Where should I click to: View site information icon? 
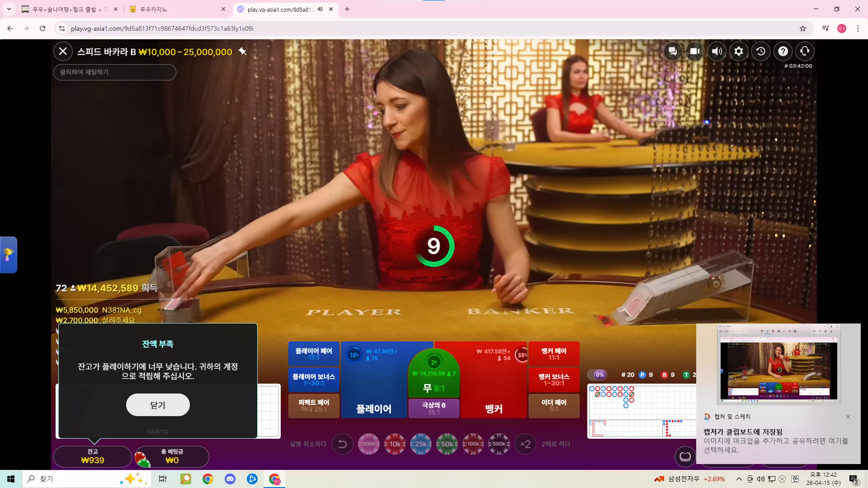tap(62, 28)
